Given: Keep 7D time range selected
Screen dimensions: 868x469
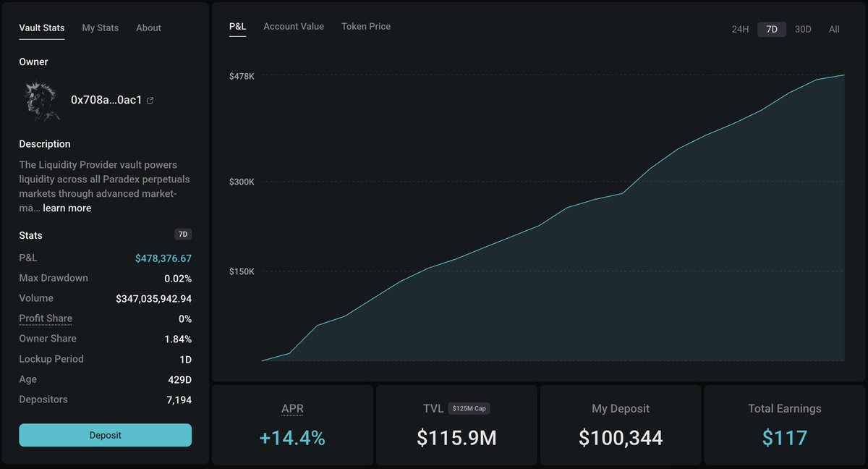Looking at the screenshot, I should [771, 29].
